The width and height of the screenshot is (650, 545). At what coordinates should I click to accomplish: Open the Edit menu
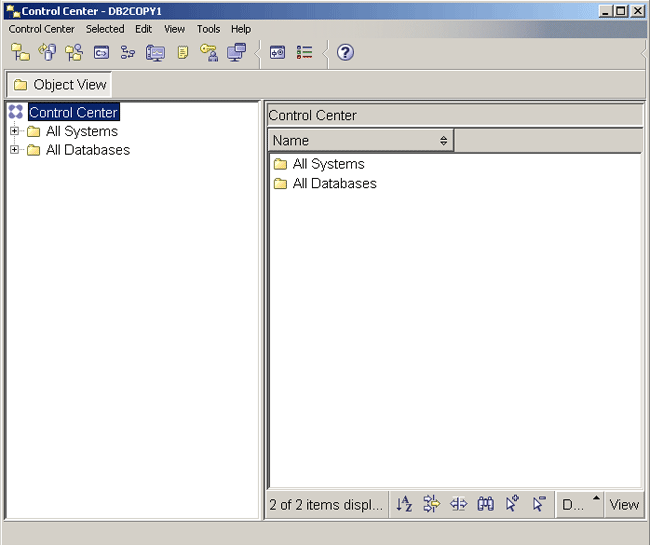(143, 29)
